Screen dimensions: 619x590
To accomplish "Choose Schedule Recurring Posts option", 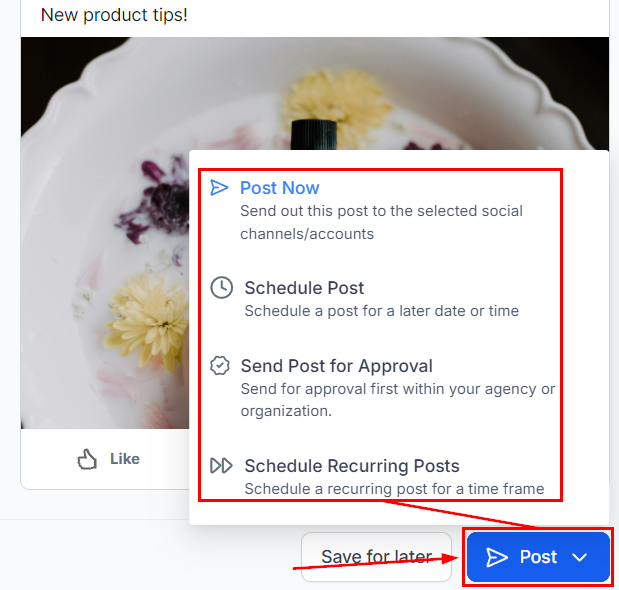I will [x=352, y=466].
